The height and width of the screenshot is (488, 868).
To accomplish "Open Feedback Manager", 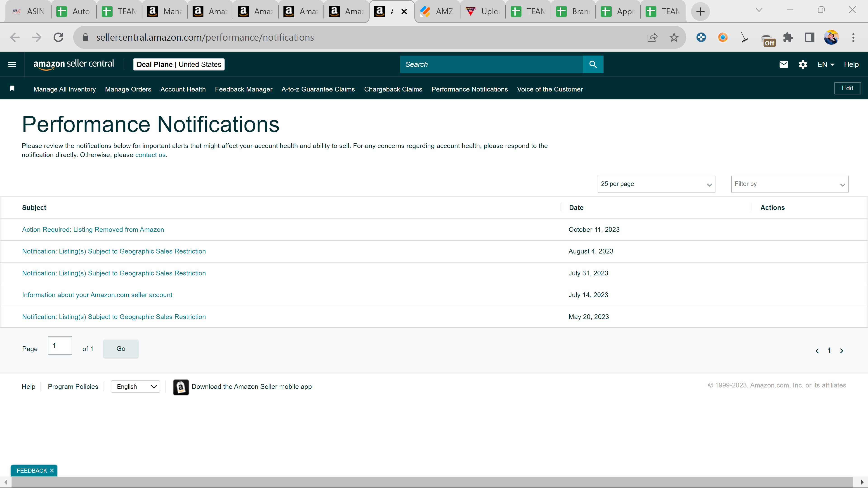I will click(x=244, y=89).
